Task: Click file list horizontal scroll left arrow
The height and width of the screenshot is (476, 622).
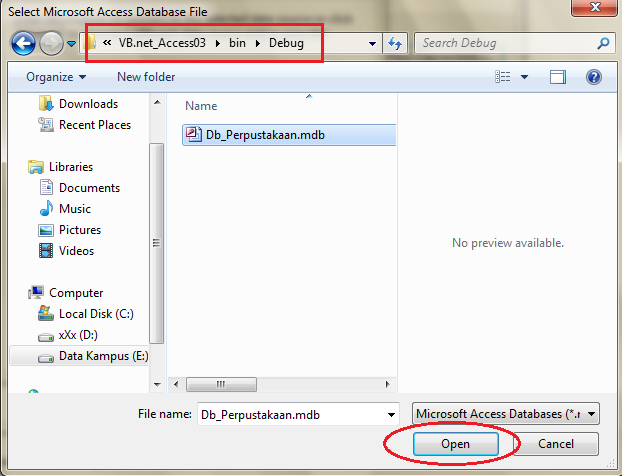Action: click(176, 384)
